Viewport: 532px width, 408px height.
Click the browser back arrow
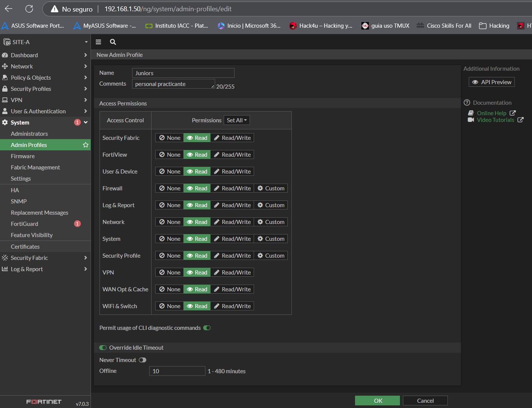[x=9, y=9]
